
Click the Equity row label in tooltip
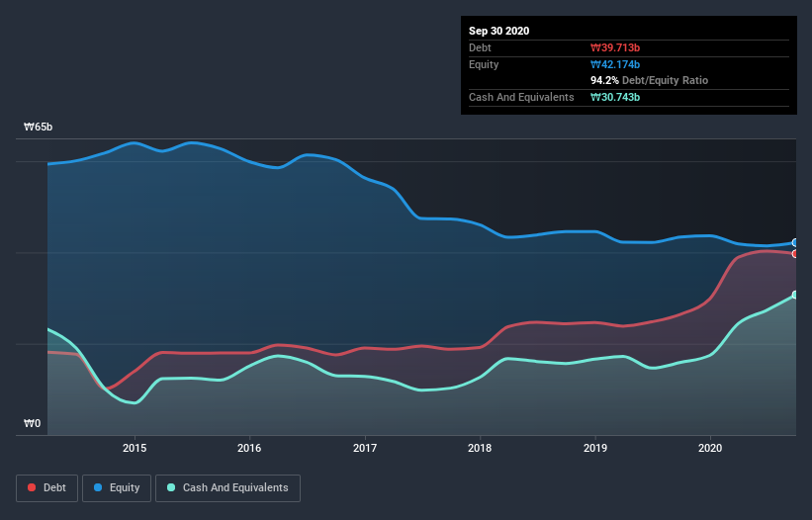pos(484,64)
